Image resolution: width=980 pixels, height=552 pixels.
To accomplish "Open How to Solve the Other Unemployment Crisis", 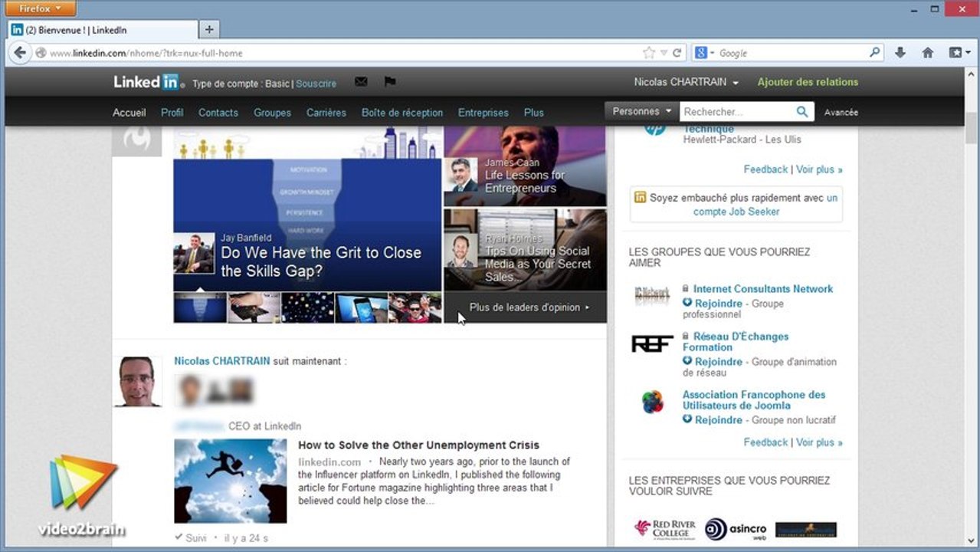I will (x=418, y=445).
